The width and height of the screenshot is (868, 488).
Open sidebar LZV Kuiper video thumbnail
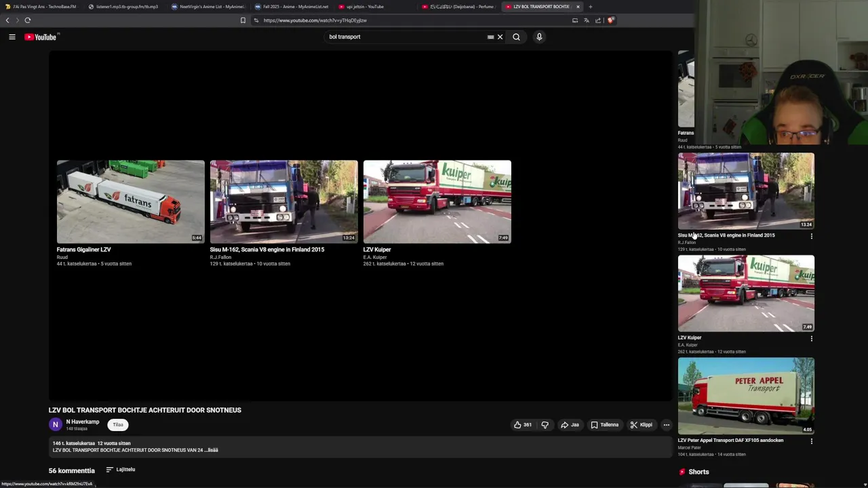click(x=746, y=293)
